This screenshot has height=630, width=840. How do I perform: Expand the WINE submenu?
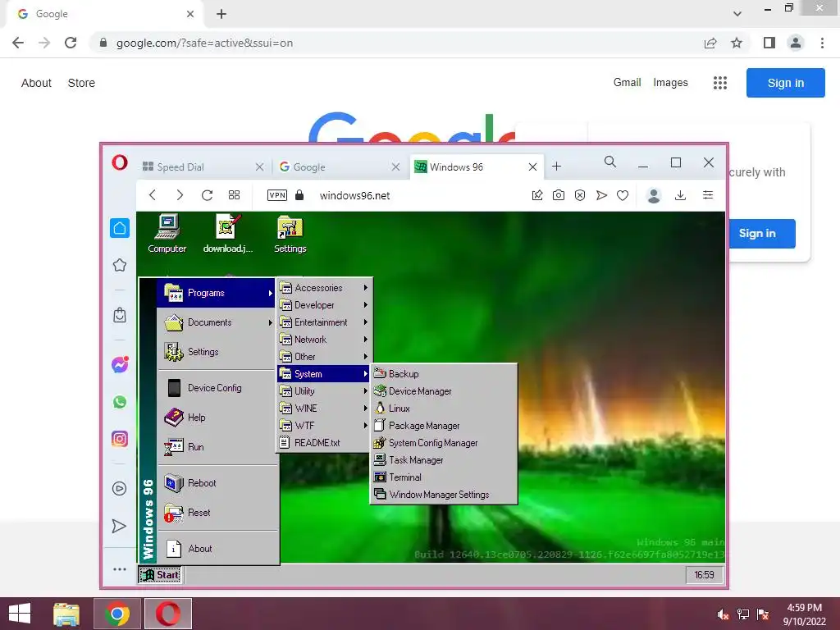(x=324, y=409)
